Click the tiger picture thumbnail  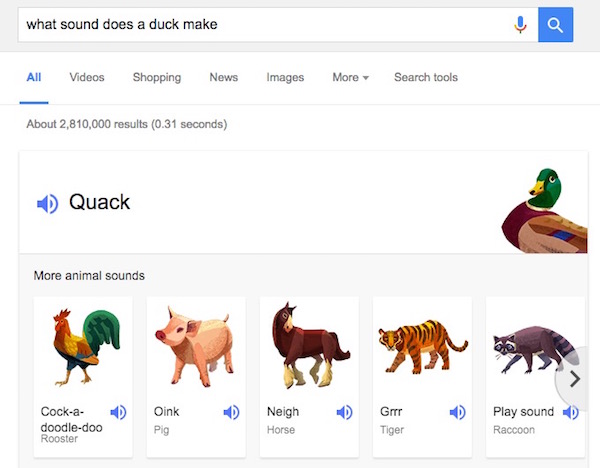(422, 347)
